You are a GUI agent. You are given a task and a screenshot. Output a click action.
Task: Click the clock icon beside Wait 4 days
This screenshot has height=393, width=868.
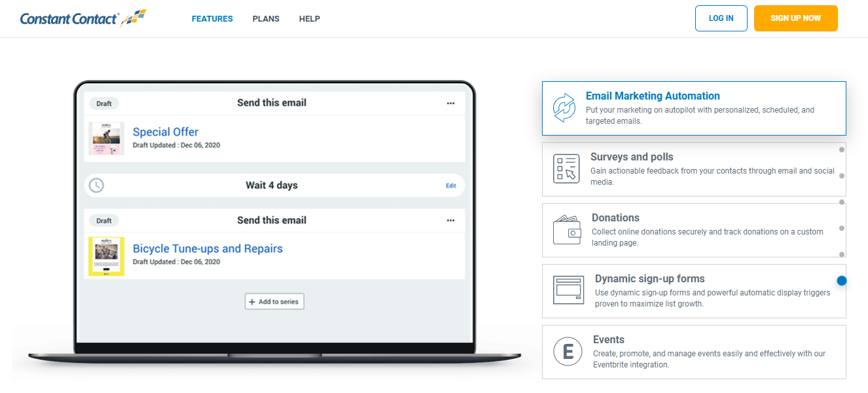click(x=96, y=185)
